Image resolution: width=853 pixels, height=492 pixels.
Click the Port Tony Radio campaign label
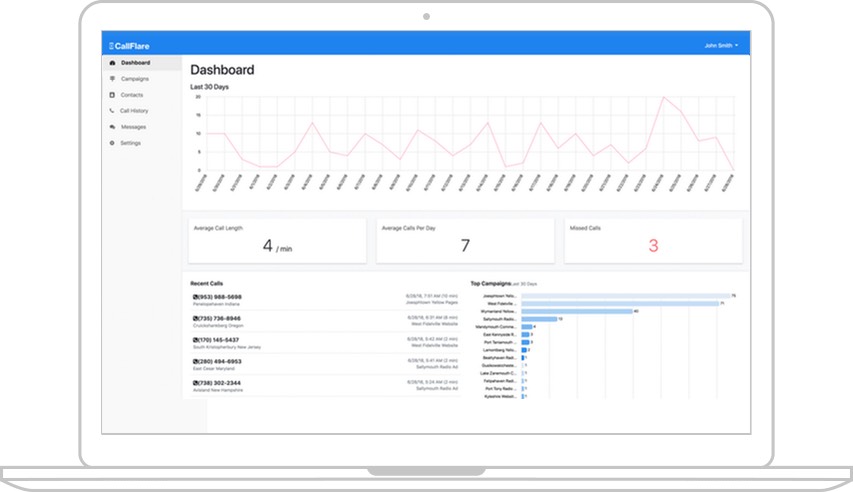(500, 389)
